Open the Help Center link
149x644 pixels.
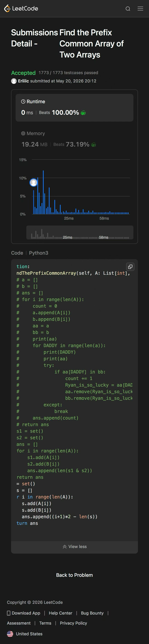point(60,613)
